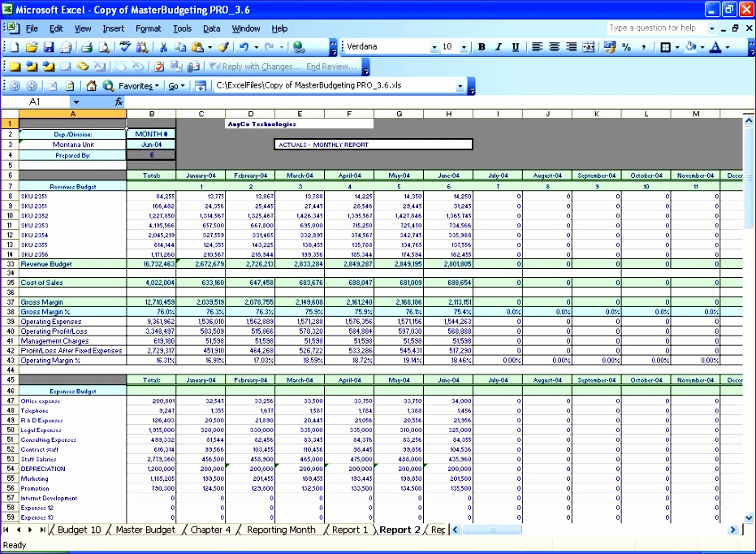Expand the file address dropdown arrow

tap(460, 86)
